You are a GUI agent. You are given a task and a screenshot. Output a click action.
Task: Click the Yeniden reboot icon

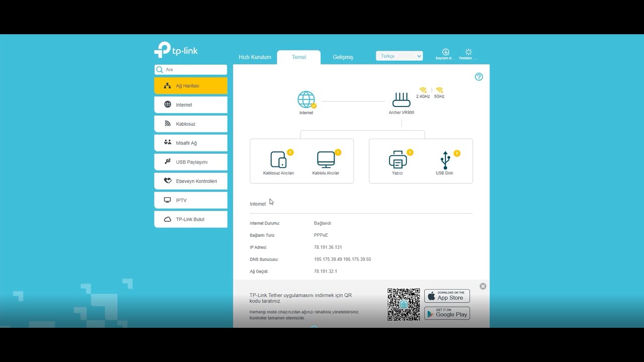[468, 52]
